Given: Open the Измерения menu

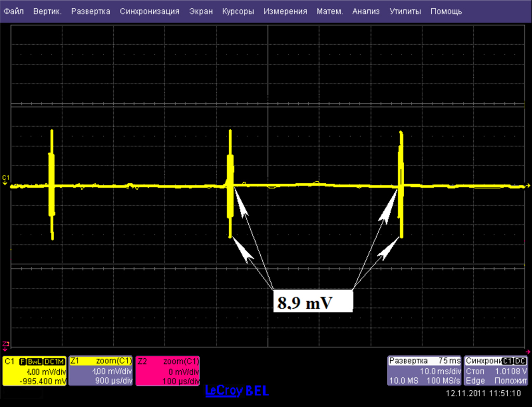Looking at the screenshot, I should (x=285, y=11).
